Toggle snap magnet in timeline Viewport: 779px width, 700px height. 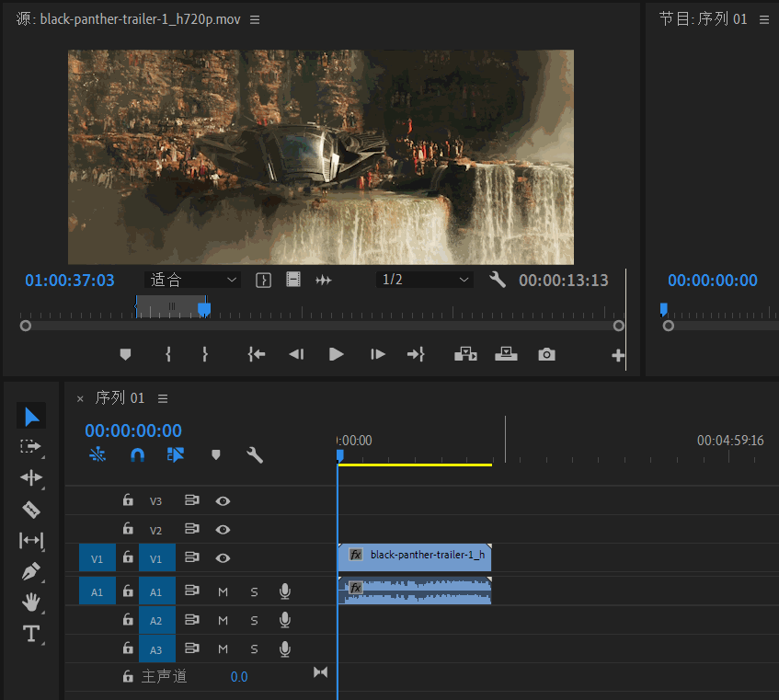[x=137, y=454]
